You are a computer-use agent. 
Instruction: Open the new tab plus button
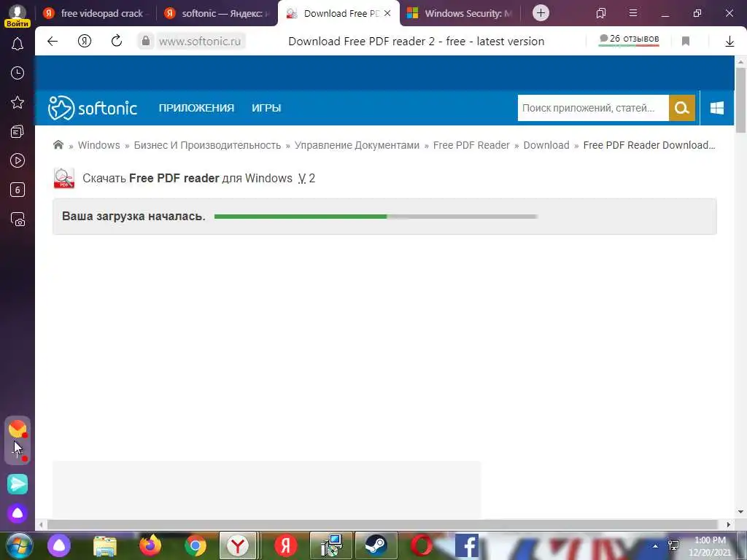541,13
